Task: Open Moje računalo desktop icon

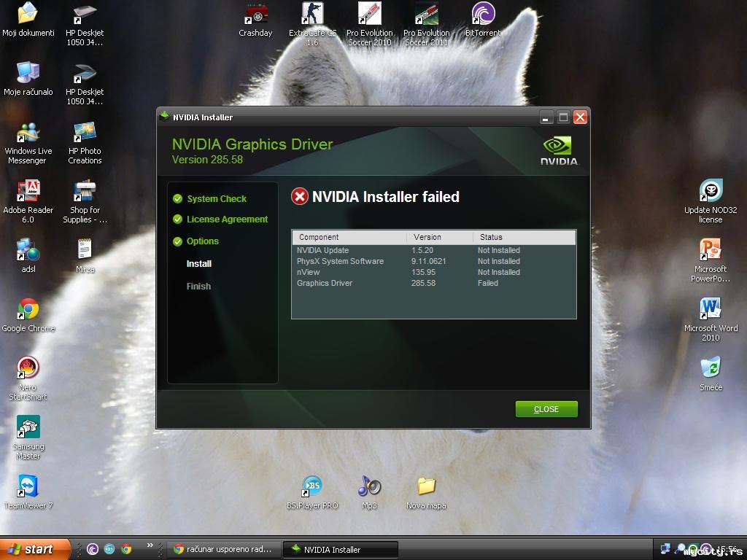Action: point(28,79)
